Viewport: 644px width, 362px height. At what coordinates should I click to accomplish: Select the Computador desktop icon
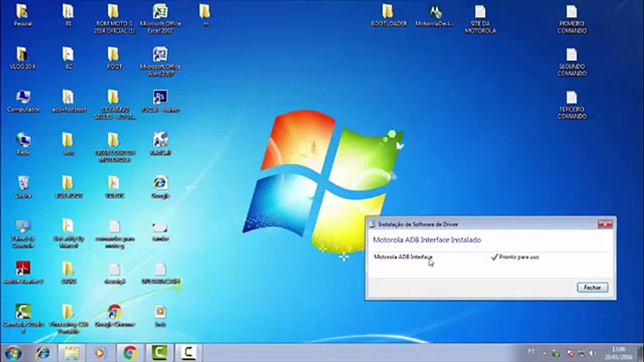(x=23, y=102)
